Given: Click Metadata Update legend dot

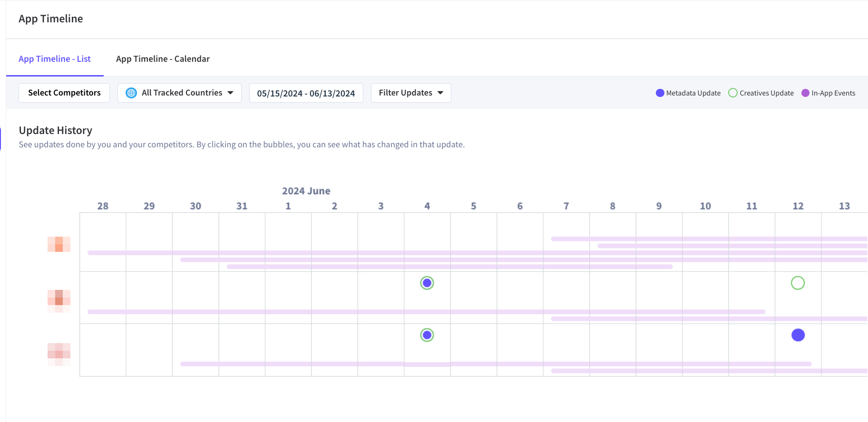Looking at the screenshot, I should pos(660,93).
